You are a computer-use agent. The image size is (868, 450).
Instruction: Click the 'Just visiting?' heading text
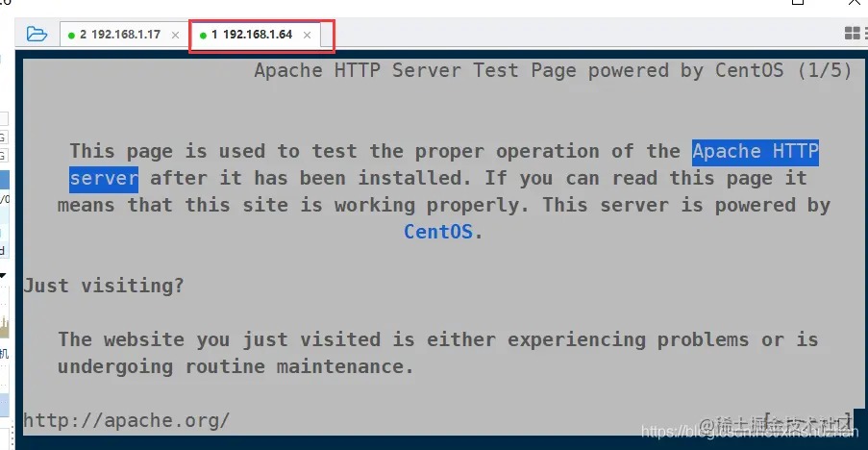[104, 286]
